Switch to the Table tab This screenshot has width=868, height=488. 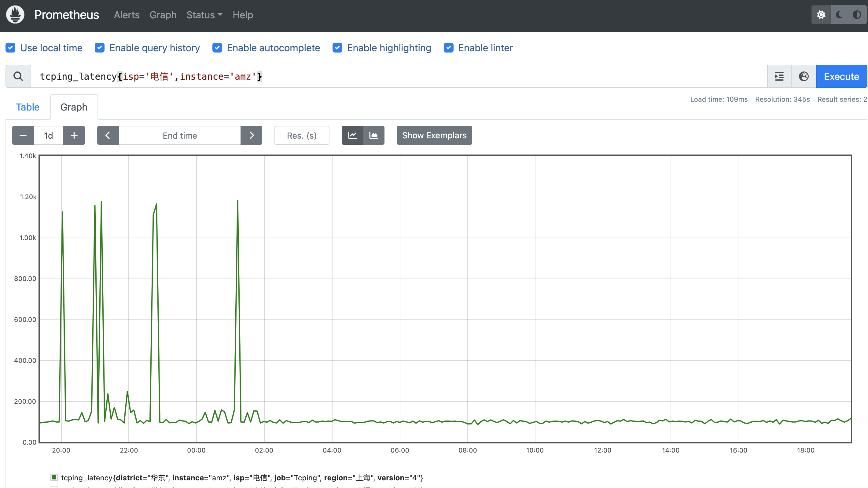[28, 107]
